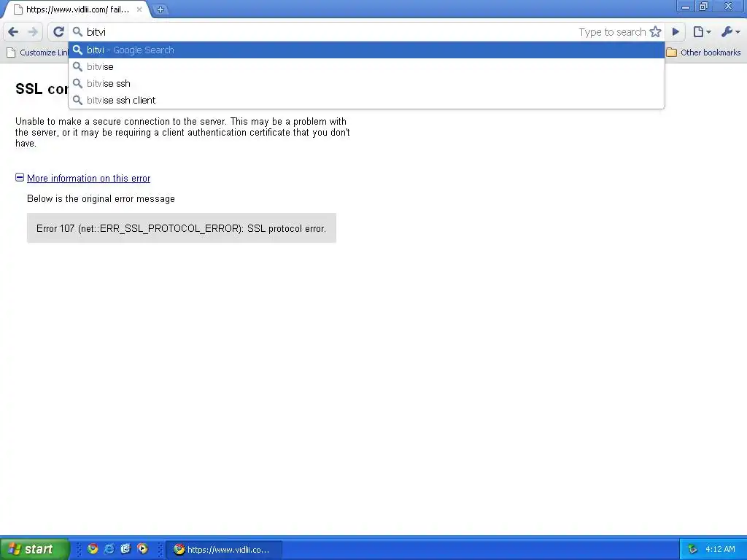The width and height of the screenshot is (747, 560).
Task: Open the page menu dropdown
Action: coord(702,32)
